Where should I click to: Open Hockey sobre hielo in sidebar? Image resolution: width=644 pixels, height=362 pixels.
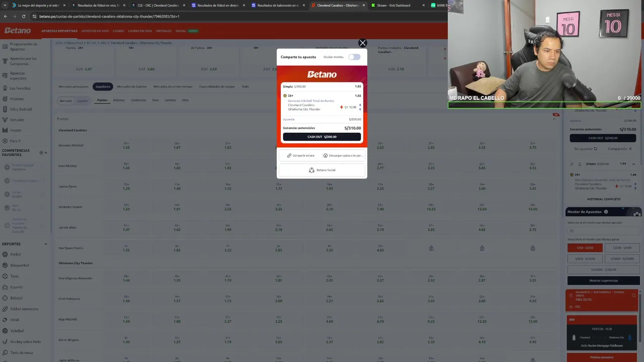[x=26, y=341]
